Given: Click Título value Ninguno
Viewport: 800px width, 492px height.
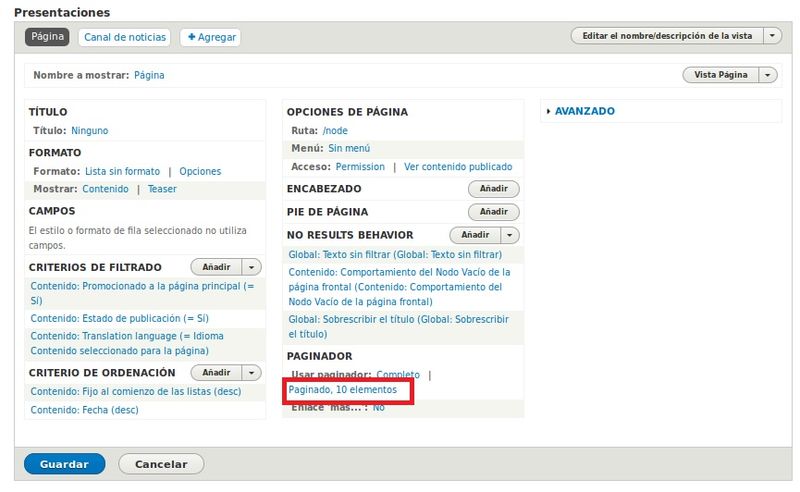Looking at the screenshot, I should 90,131.
